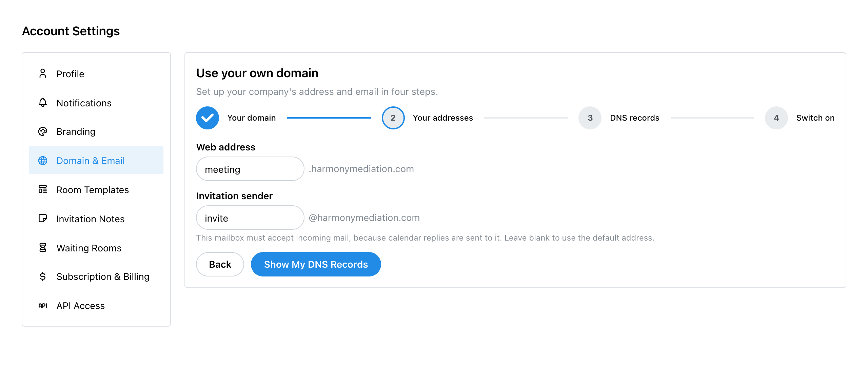Click the '@harmonymediation.com' suffix text
The width and height of the screenshot is (868, 370).
364,218
